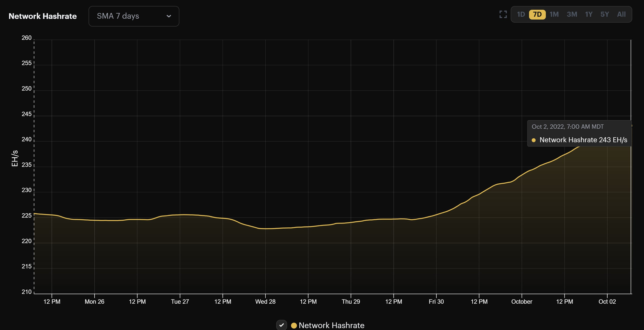Select the All time range tab
The height and width of the screenshot is (330, 644).
coord(621,14)
